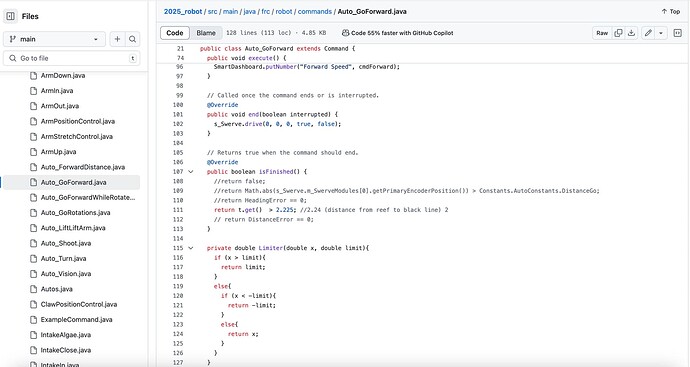Switch to Code view tab
This screenshot has width=690, height=367.
click(175, 33)
